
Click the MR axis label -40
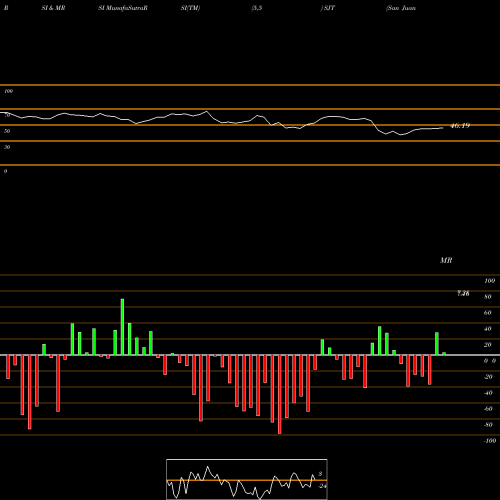(x=488, y=393)
